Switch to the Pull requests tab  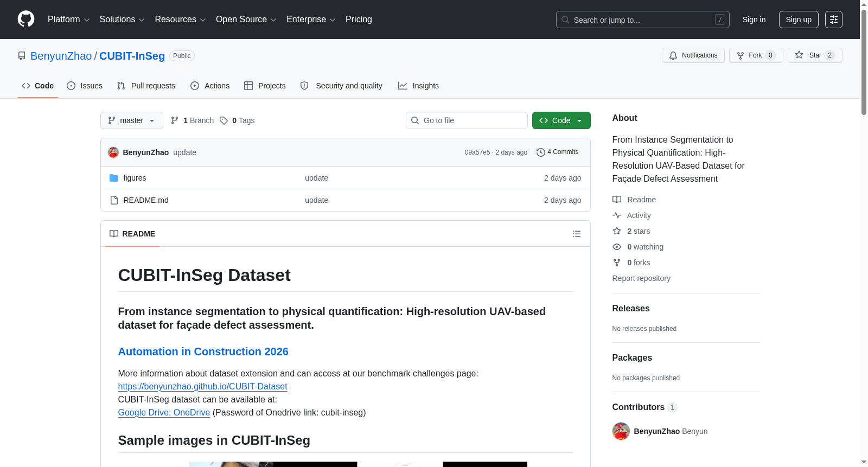point(146,86)
